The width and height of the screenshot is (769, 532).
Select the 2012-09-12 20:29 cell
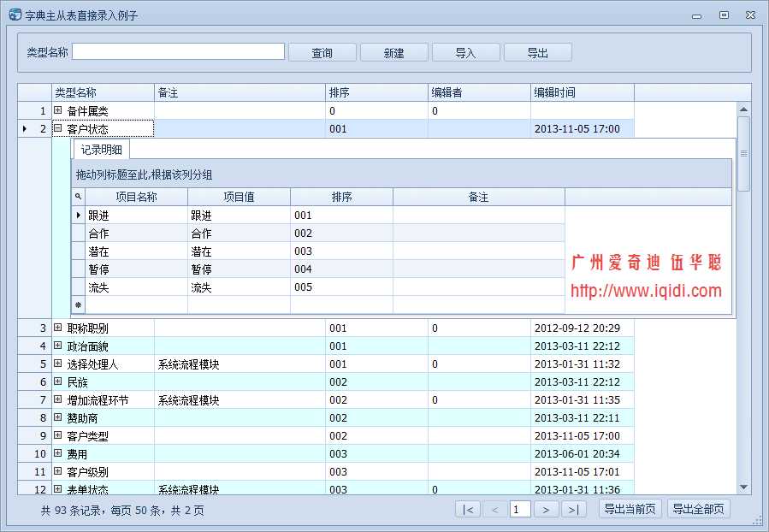(583, 328)
